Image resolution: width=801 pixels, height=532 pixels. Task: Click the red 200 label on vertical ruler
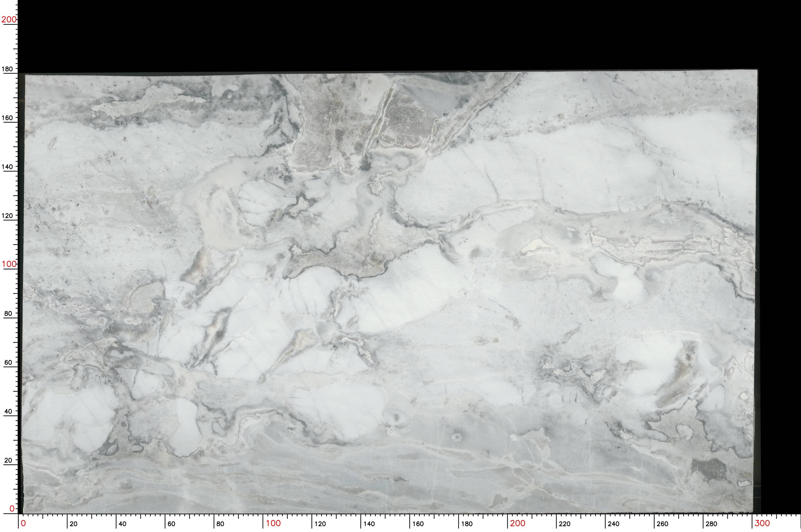tap(9, 19)
